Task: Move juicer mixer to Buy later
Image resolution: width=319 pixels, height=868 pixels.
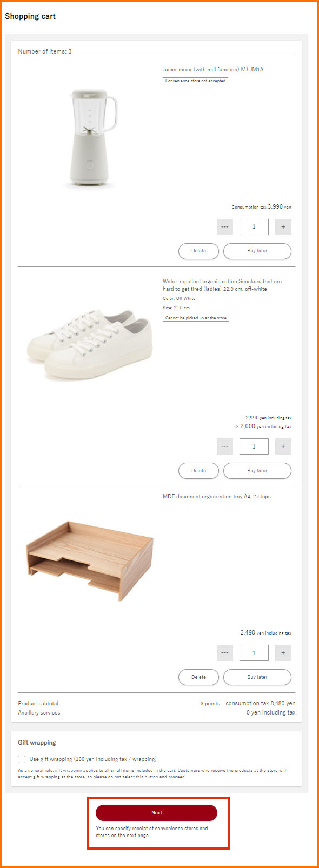Action: click(257, 251)
